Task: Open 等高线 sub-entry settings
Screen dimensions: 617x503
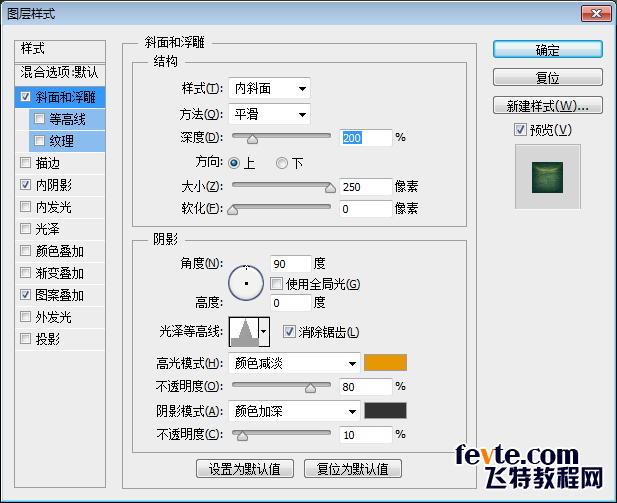Action: 67,119
